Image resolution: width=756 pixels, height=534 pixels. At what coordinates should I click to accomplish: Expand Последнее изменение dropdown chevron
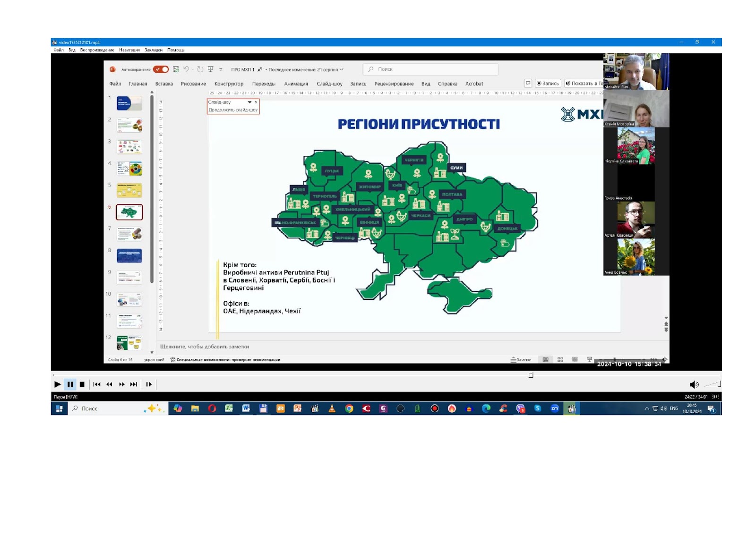tap(342, 69)
